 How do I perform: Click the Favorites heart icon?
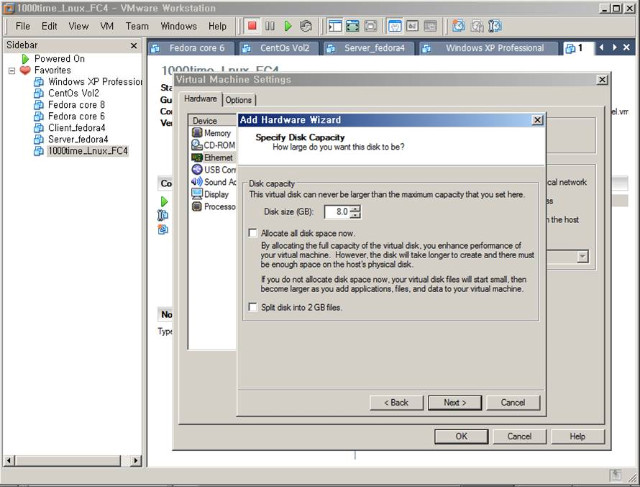[25, 70]
